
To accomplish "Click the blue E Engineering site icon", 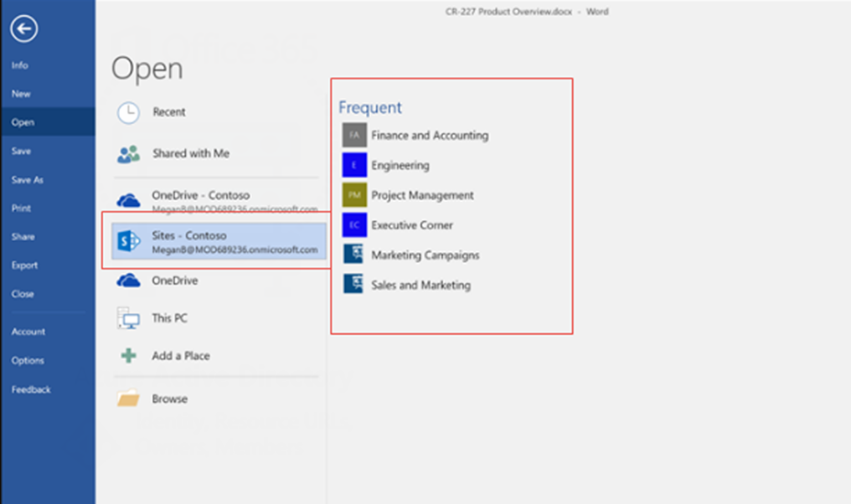I will 354,165.
